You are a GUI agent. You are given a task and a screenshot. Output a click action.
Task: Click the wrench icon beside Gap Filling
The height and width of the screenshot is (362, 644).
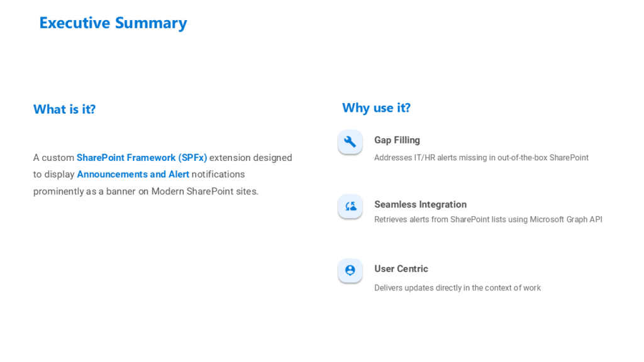pos(350,142)
